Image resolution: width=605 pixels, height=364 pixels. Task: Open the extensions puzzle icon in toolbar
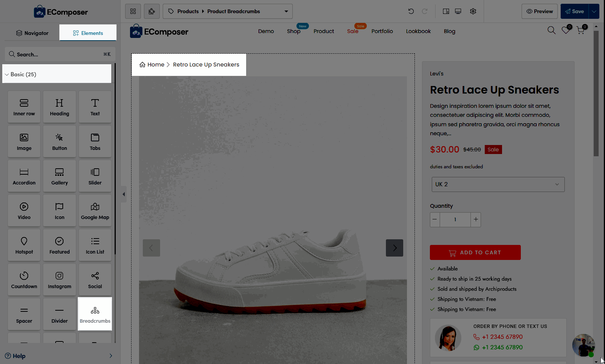(x=152, y=11)
